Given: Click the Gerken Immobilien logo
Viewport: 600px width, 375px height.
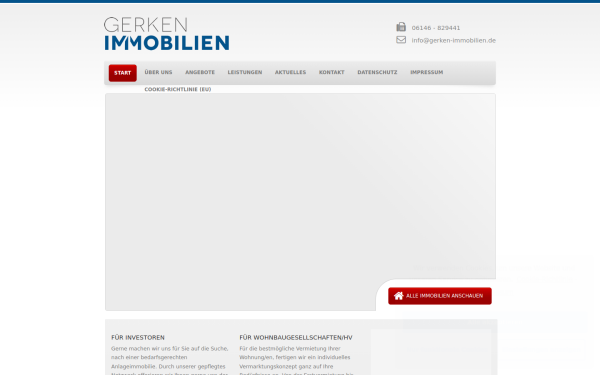Looking at the screenshot, I should (x=166, y=33).
